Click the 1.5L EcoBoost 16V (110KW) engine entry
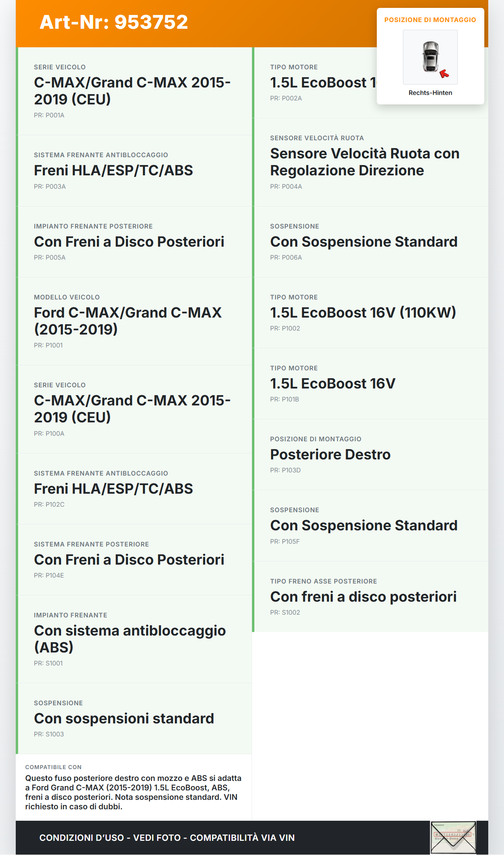 click(x=363, y=313)
